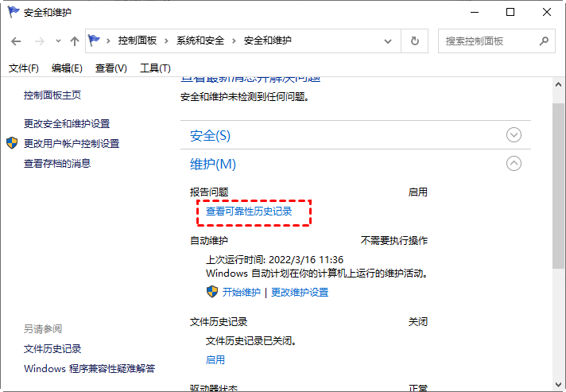
Task: Click the shield icon beside 开始维护
Action: pos(212,292)
